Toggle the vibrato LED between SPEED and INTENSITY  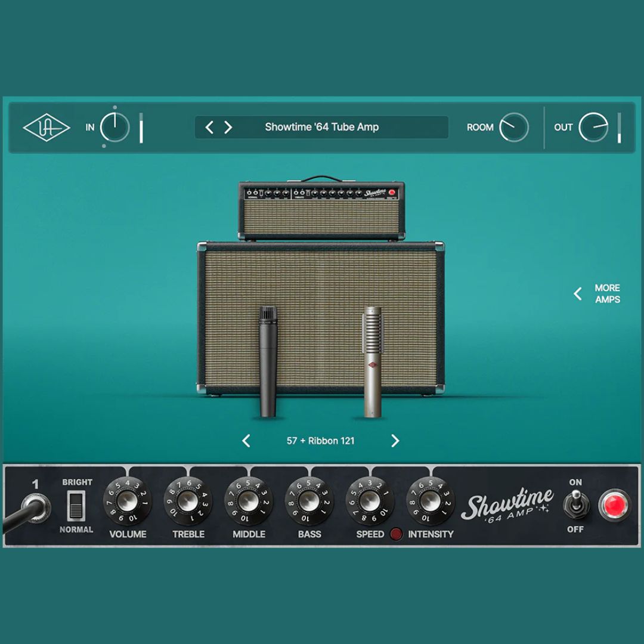point(396,534)
